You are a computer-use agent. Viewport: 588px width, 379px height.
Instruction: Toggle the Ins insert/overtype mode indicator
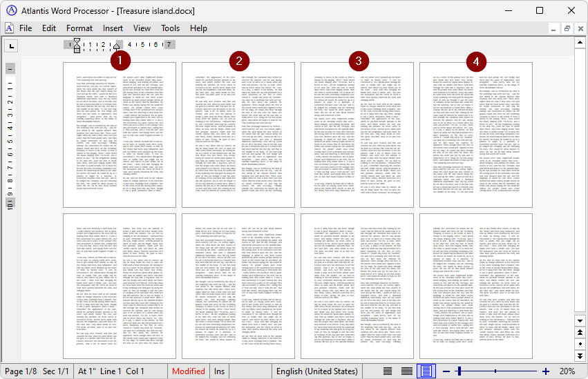(219, 371)
